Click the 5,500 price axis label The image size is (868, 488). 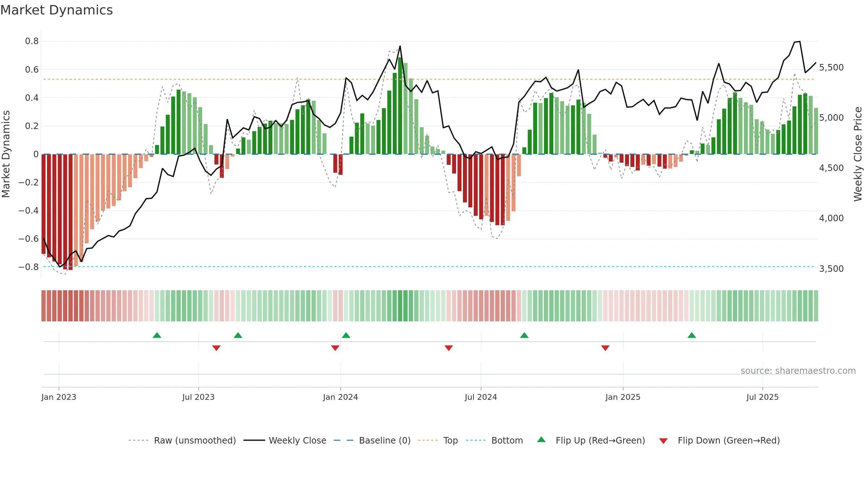coord(831,68)
